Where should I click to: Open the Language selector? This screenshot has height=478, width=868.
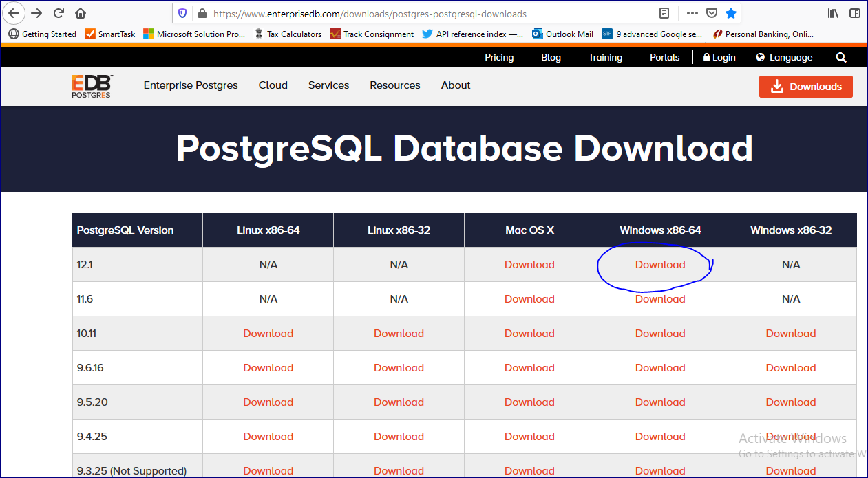784,58
